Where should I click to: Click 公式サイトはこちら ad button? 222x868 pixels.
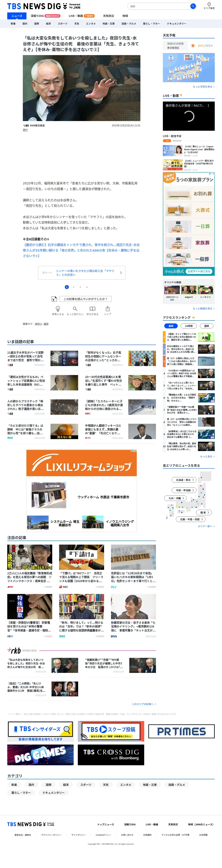[199, 271]
